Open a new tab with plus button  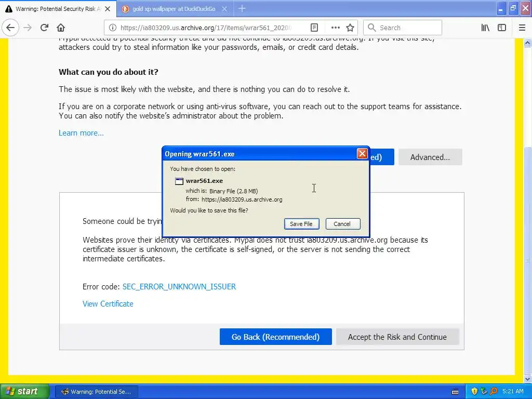[x=242, y=8]
